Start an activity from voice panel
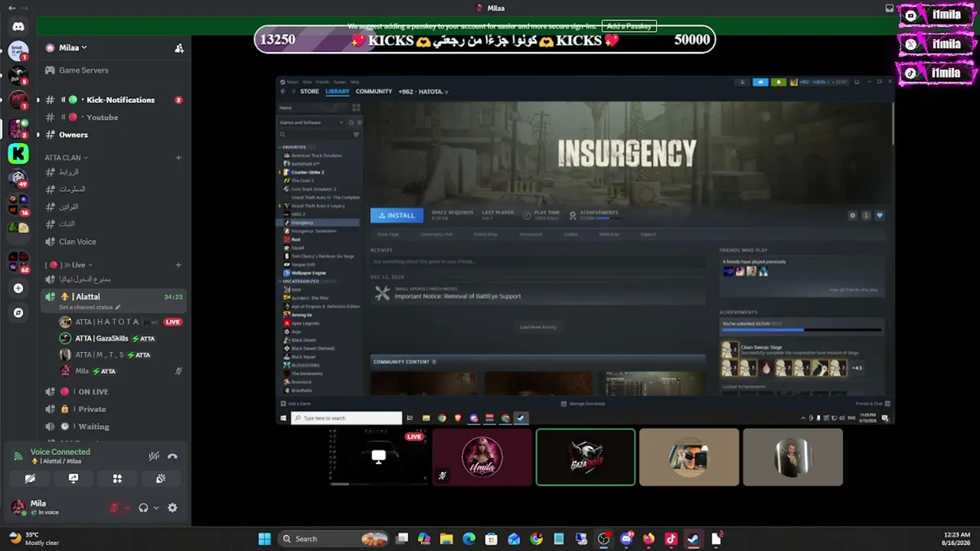980x551 pixels. coord(117,478)
